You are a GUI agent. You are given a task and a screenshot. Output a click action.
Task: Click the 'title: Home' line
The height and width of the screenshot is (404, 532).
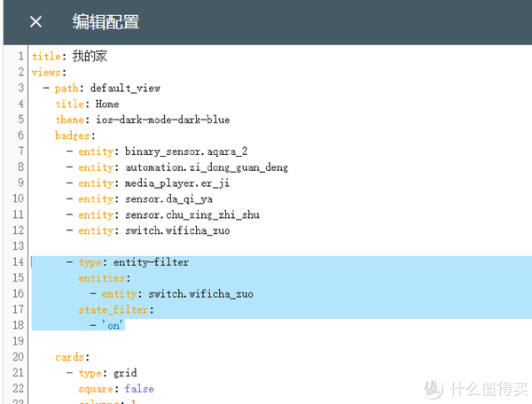87,104
